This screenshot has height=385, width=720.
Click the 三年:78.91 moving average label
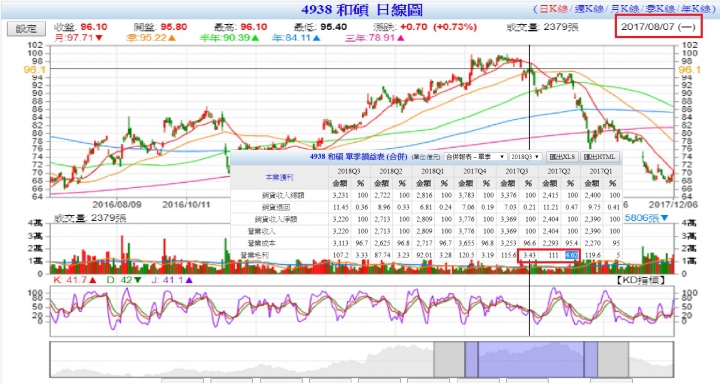374,37
